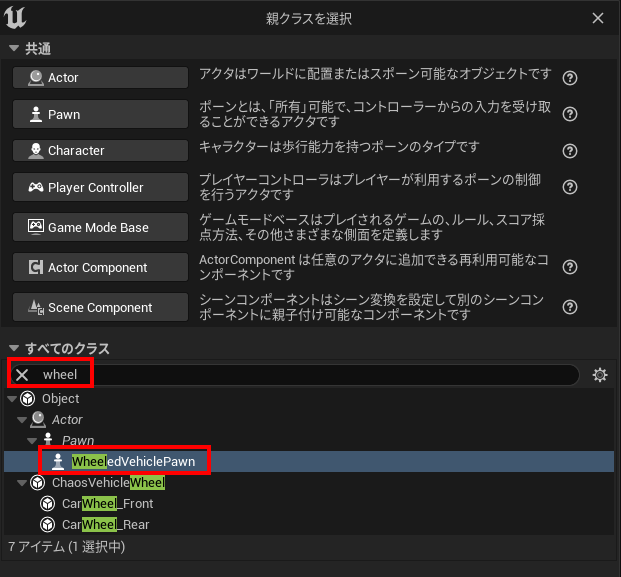
Task: Open help for the Character class
Action: coord(570,151)
